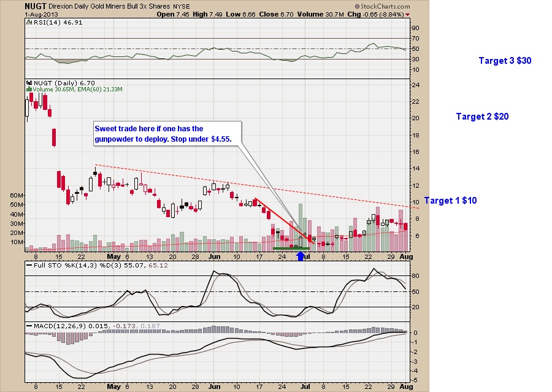Click the Target 1 $10 label
Image resolution: width=552 pixels, height=392 pixels.
(451, 201)
